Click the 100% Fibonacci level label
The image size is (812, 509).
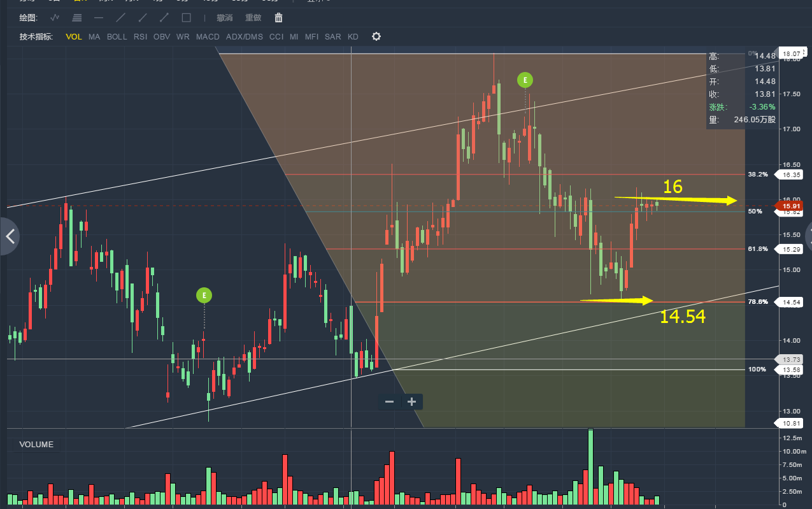point(757,369)
